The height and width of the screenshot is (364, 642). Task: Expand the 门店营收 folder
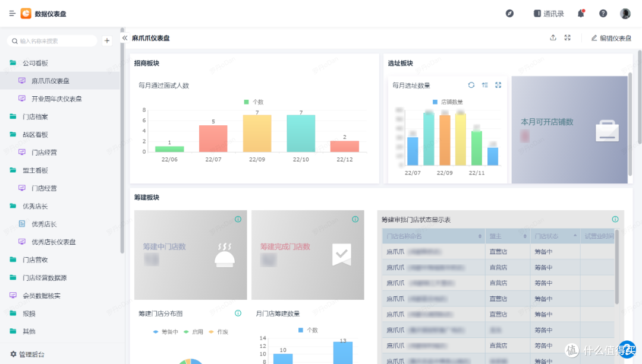click(60, 259)
